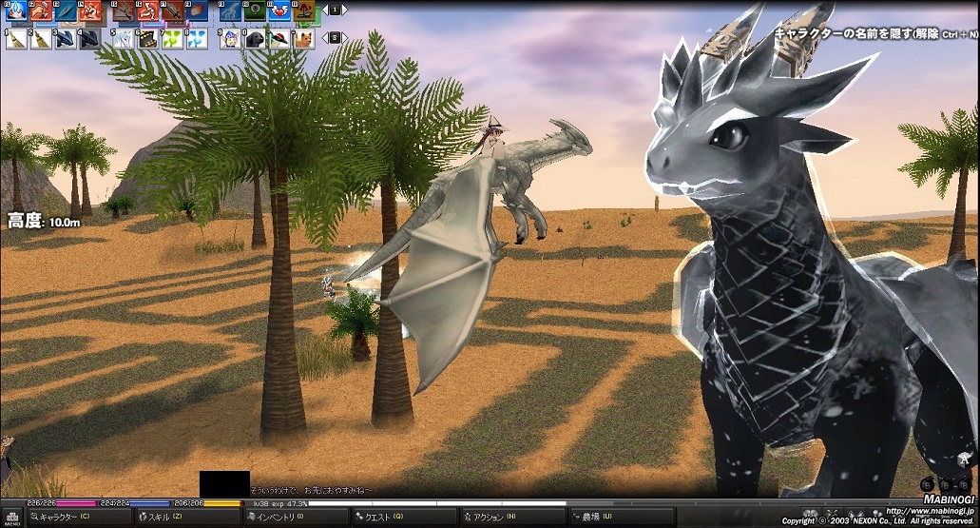980x528 pixels.
Task: Select the F10 green skill icon
Action: [x=255, y=10]
